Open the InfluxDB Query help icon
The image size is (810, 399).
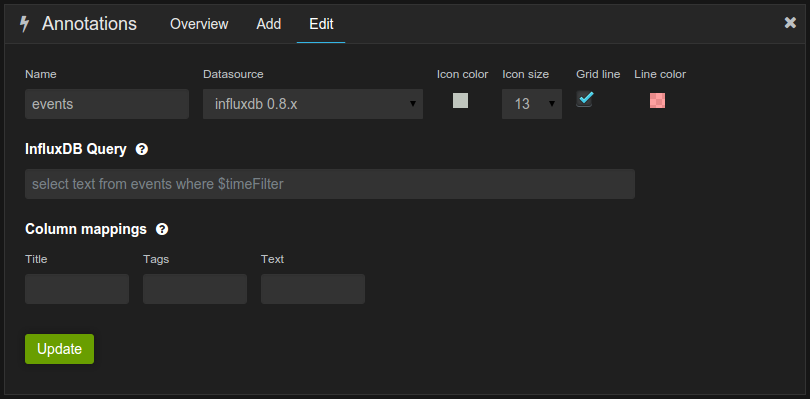(142, 149)
